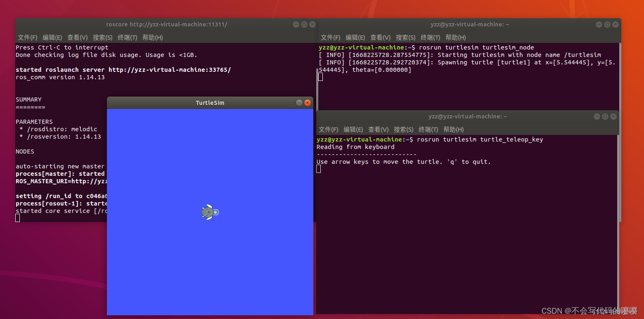Open 帮助(H) menu in roscore terminal
The height and width of the screenshot is (319, 644).
click(x=153, y=38)
